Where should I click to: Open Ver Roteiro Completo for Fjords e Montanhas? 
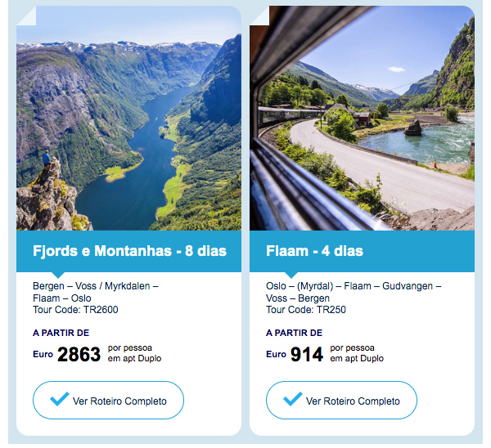point(108,400)
